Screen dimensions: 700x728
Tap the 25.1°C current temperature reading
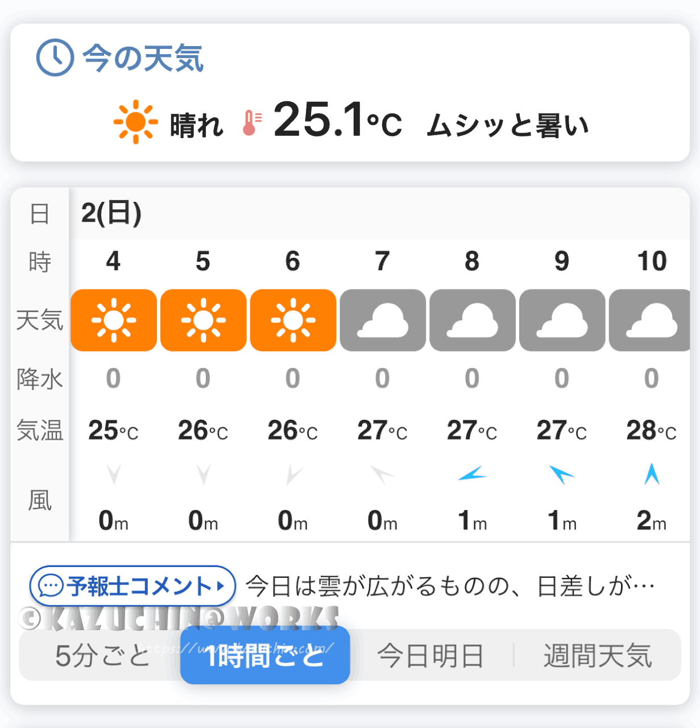point(338,120)
